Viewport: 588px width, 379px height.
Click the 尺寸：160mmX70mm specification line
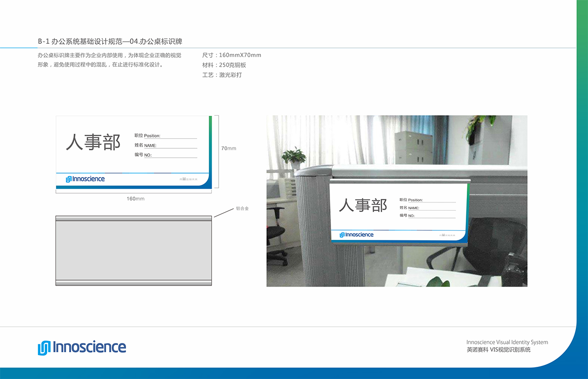232,55
